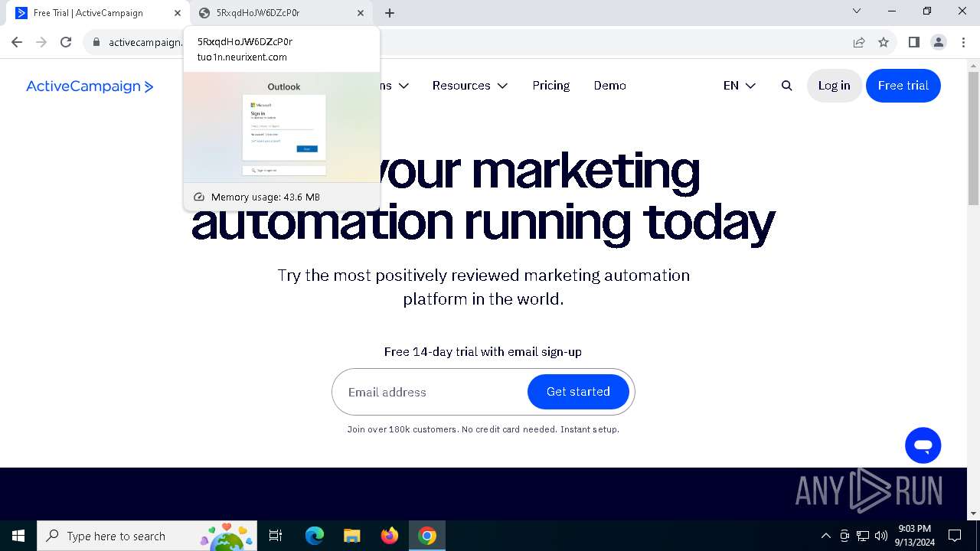Open File Explorer from the taskbar

coord(352,536)
